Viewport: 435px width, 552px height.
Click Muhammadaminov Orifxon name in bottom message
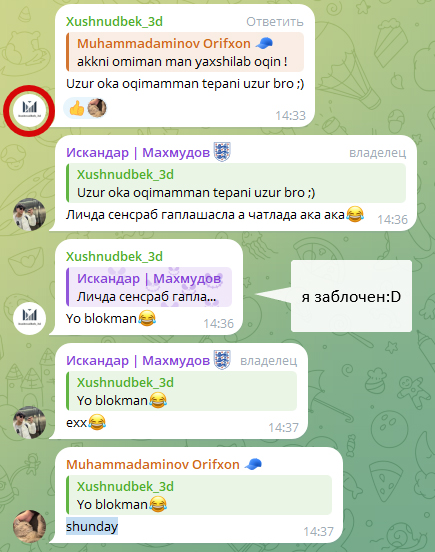tap(153, 464)
